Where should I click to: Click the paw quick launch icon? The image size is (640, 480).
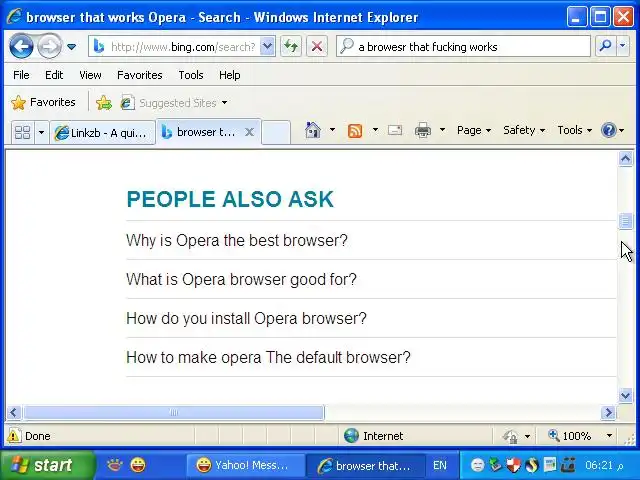tap(115, 465)
